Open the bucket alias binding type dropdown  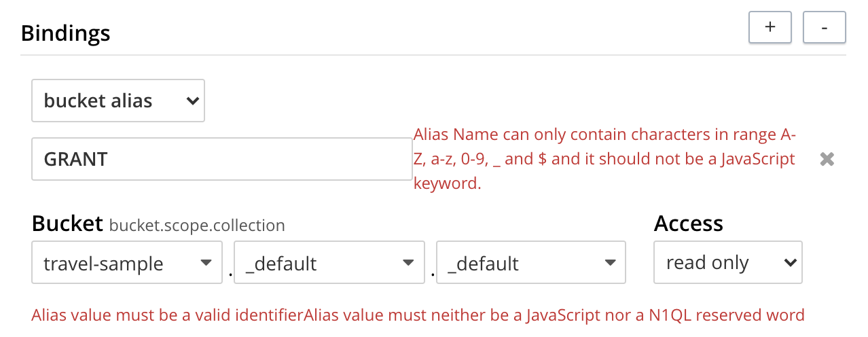click(117, 101)
